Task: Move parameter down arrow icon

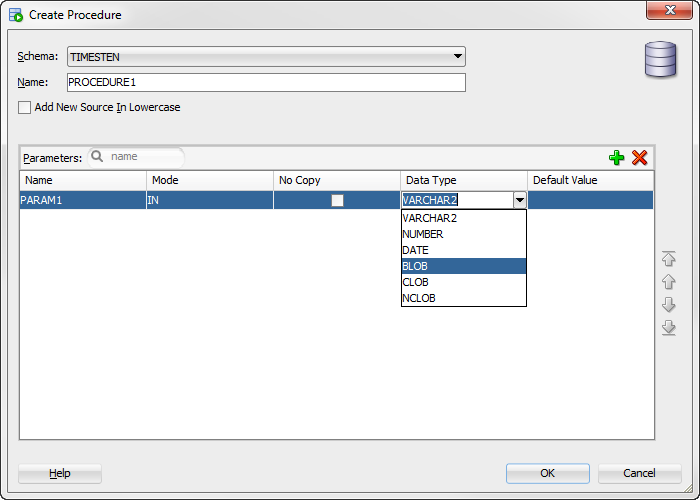Action: click(668, 304)
